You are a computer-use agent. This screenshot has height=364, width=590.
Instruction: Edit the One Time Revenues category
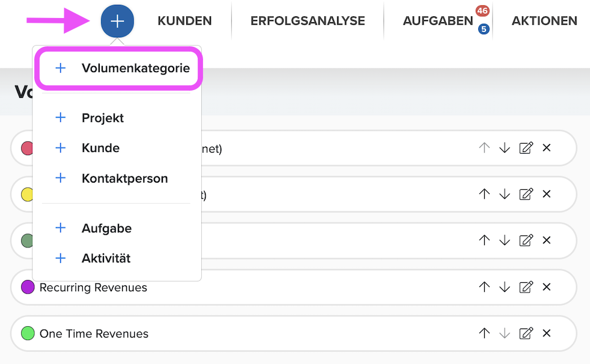click(526, 333)
